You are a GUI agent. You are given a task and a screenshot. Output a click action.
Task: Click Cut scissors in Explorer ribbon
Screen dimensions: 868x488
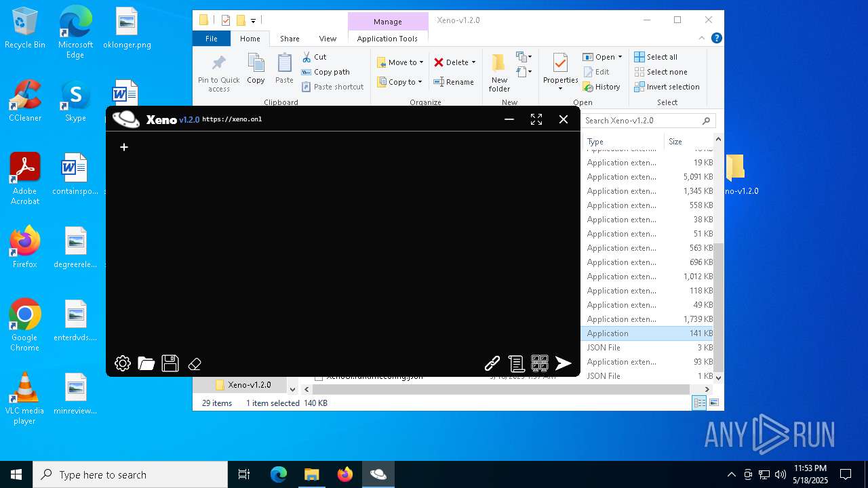[314, 57]
